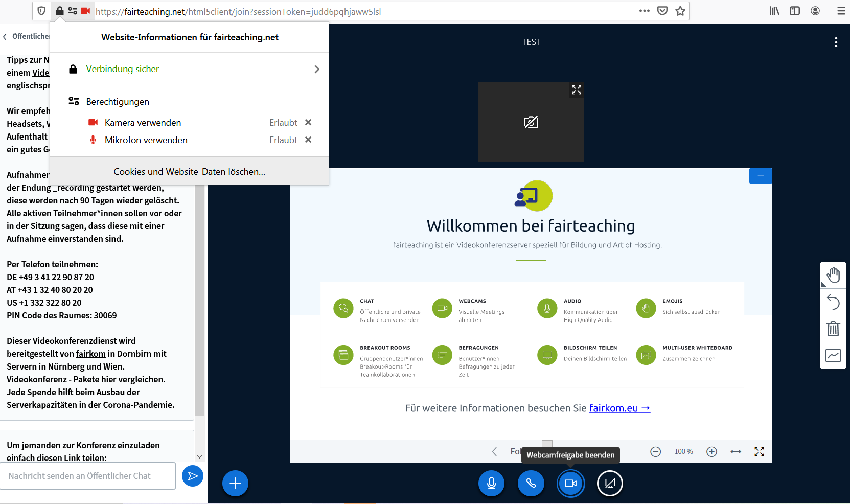Click the red camera indicator in address bar
Viewport: 850px width, 504px height.
(x=85, y=11)
